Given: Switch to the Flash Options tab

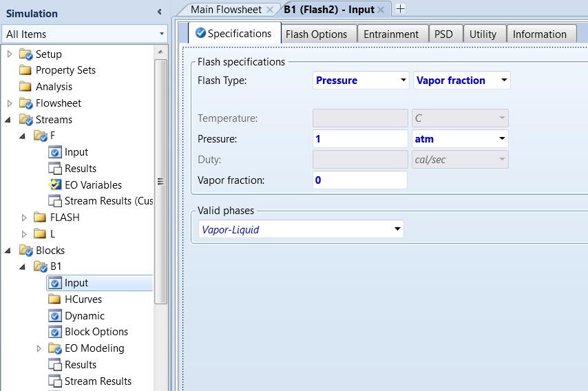Looking at the screenshot, I should [x=316, y=34].
